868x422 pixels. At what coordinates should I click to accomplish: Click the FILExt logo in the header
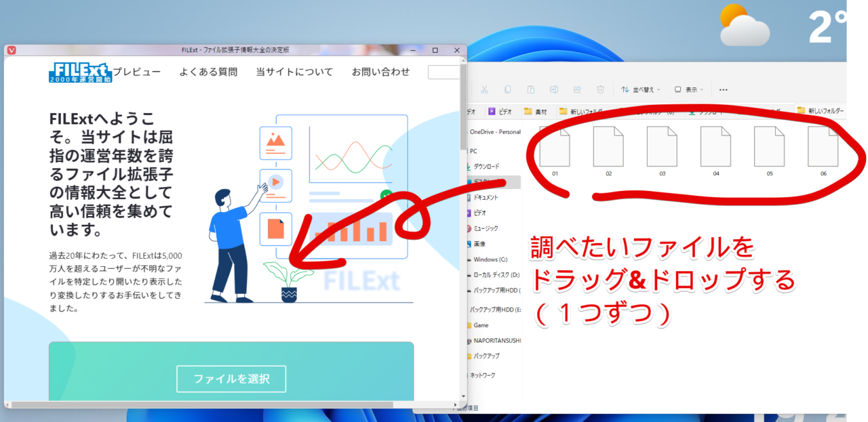click(x=80, y=72)
